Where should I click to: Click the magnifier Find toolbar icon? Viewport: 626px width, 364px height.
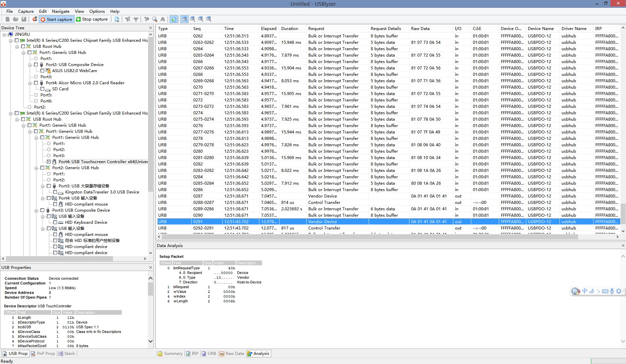pyautogui.click(x=154, y=19)
